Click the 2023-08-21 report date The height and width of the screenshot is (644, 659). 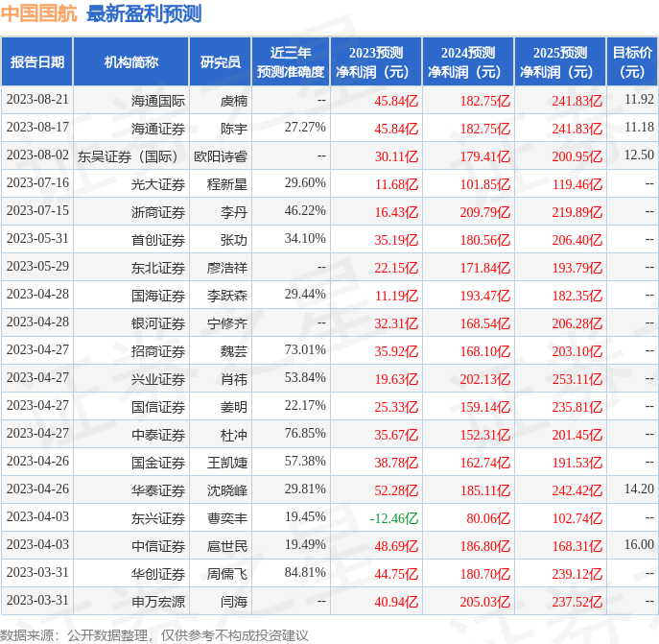pyautogui.click(x=37, y=99)
